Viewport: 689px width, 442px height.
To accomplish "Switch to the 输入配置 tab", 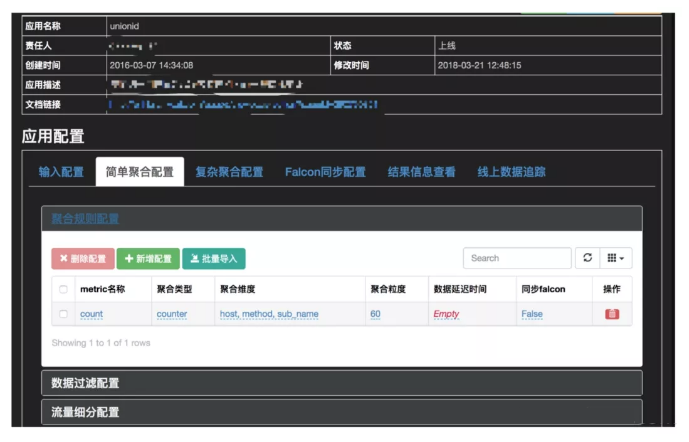I will pyautogui.click(x=61, y=172).
